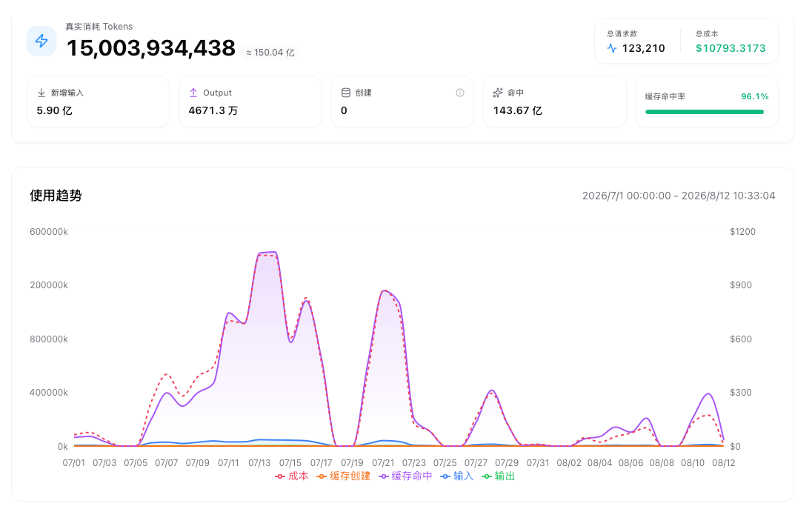The image size is (812, 512).
Task: Click the 600000k left axis label
Action: (x=49, y=232)
